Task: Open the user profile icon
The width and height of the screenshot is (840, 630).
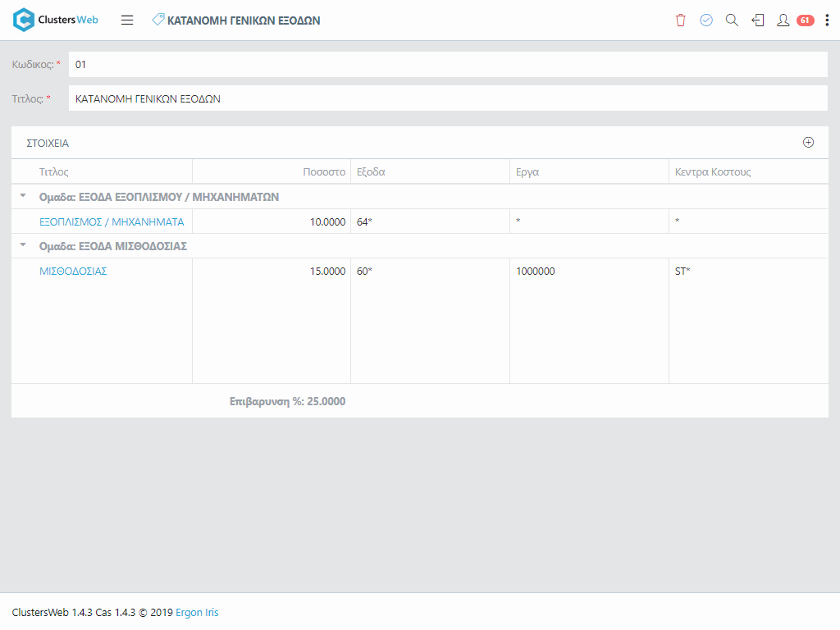Action: click(783, 21)
